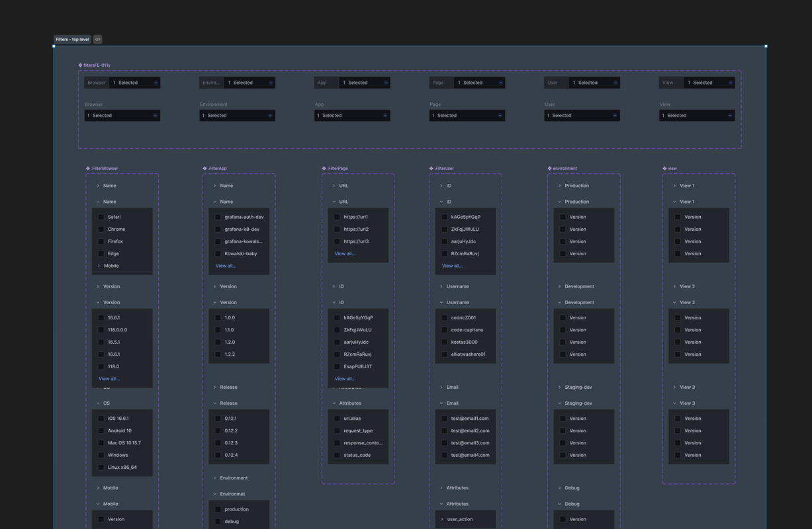Collapse the Attributes section in FilterPage
The height and width of the screenshot is (529, 812).
(x=334, y=403)
